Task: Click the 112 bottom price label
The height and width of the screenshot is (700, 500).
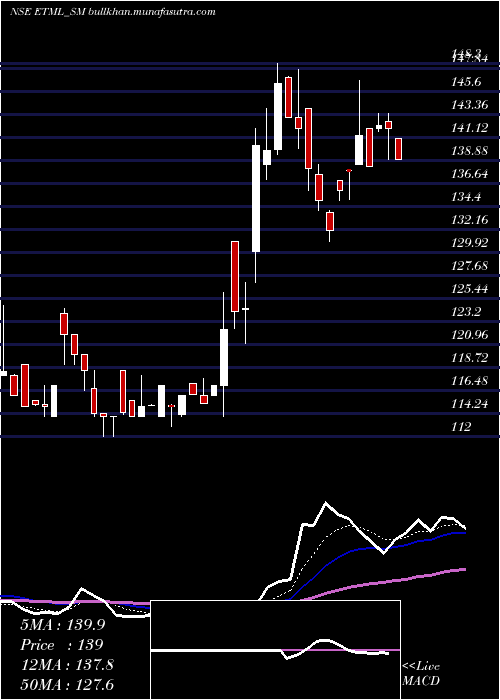Action: 461,427
